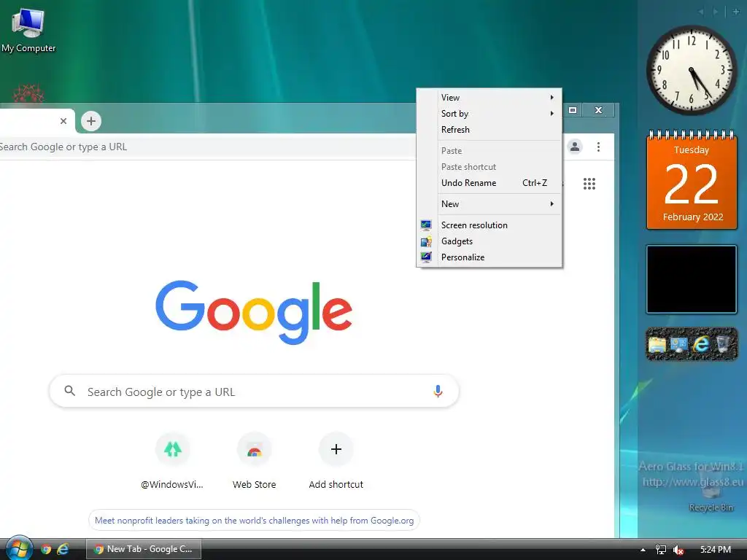This screenshot has height=560, width=747.
Task: Click the 5:24 PM taskbar clock
Action: 716,550
